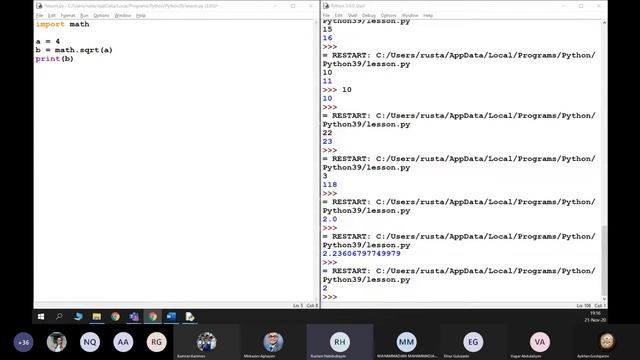Viewport: 640px width, 360px height.
Task: Open Microsoft Teams from the taskbar
Action: pos(134,317)
